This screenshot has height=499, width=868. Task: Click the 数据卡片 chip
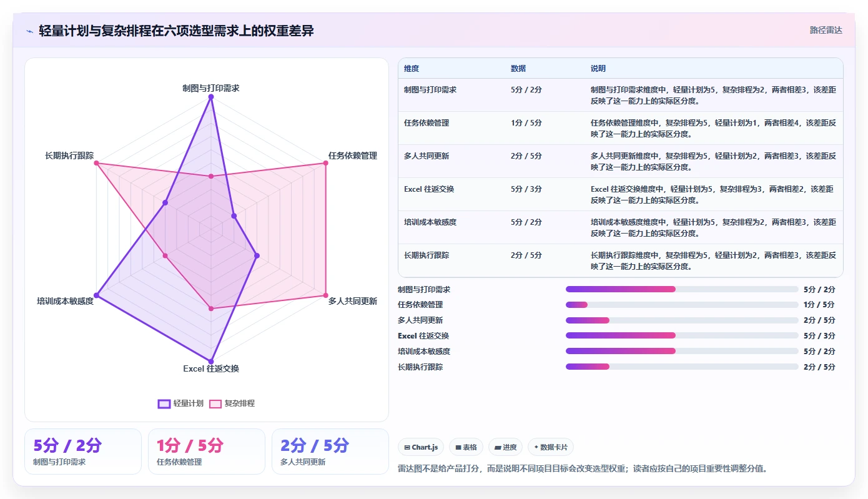pos(551,447)
